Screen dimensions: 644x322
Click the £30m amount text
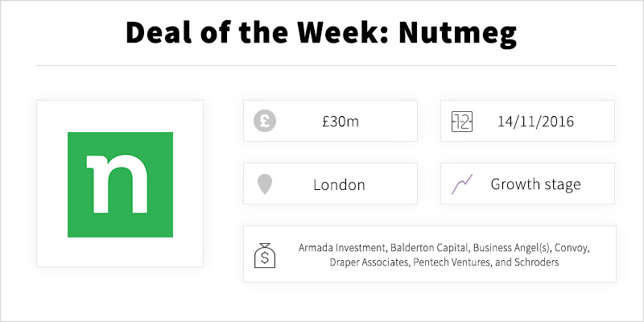(341, 122)
